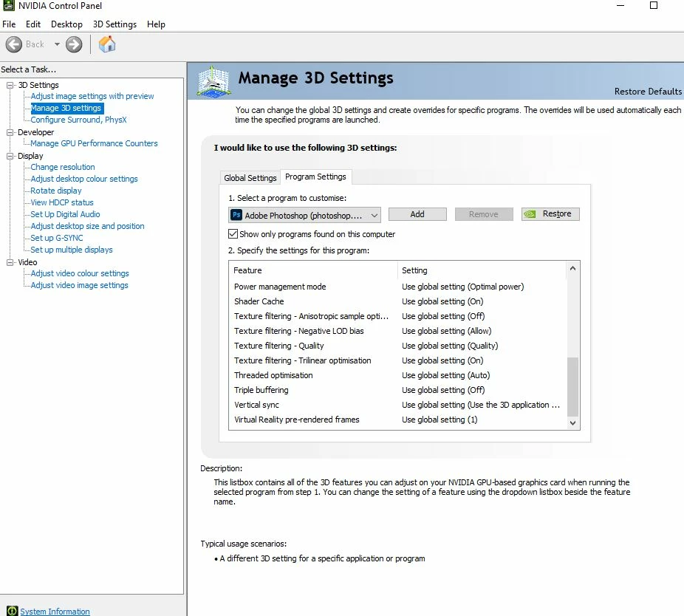
Task: Select Manage 3D settings in tree
Action: (x=66, y=108)
